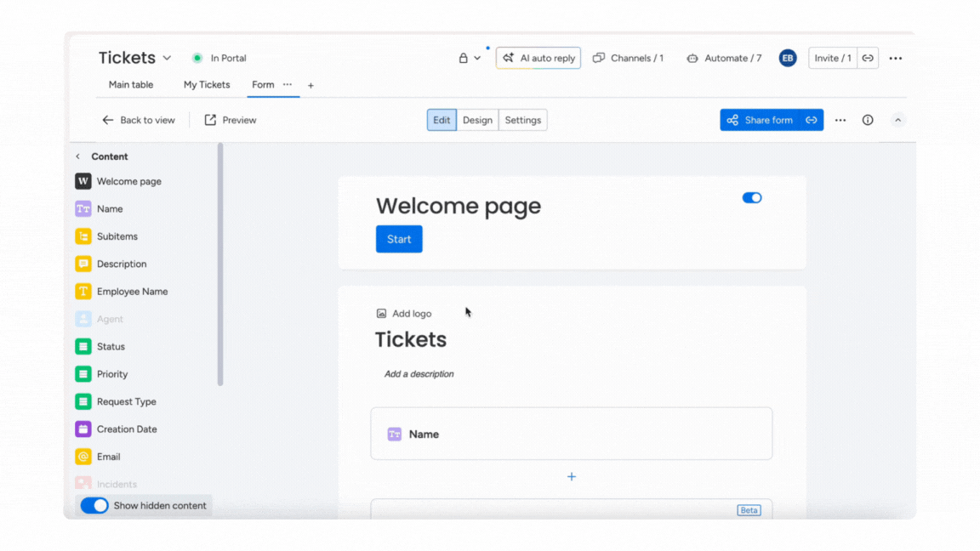Select "Creation Date" label in Content list
This screenshot has height=551, width=980.
[x=127, y=429]
